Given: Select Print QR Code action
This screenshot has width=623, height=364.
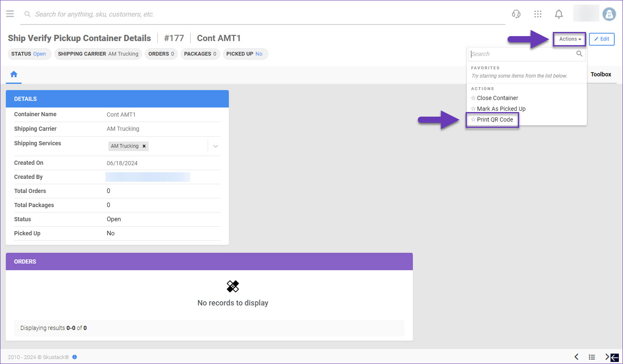Looking at the screenshot, I should [x=495, y=120].
